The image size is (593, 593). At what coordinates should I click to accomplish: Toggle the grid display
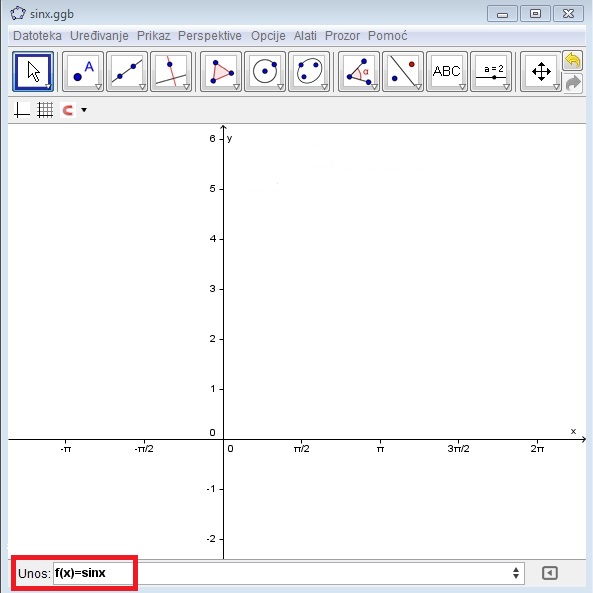pyautogui.click(x=45, y=110)
